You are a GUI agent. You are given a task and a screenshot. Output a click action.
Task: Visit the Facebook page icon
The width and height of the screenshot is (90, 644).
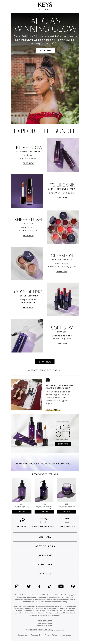[x=39, y=586]
